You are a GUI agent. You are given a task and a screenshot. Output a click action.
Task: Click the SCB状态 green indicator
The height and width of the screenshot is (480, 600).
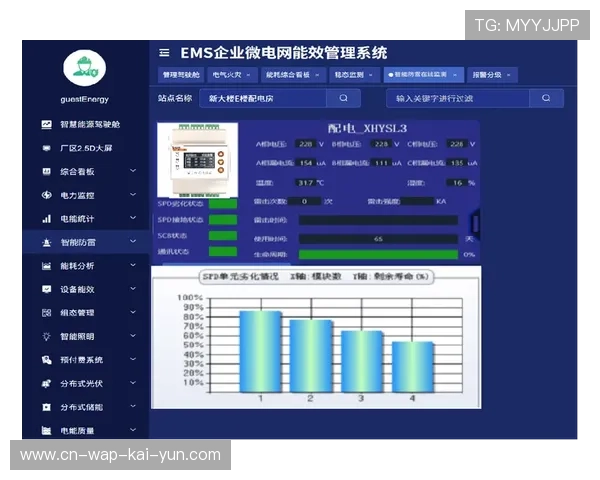[x=223, y=236]
